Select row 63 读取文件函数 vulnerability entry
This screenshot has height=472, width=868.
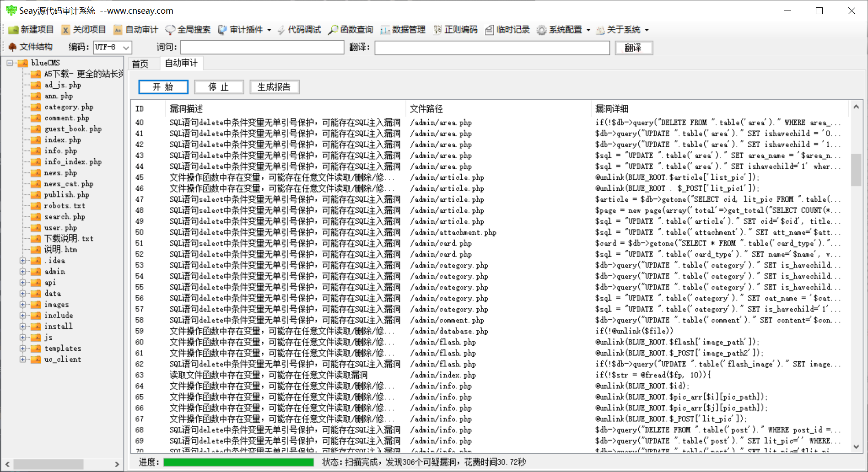pos(490,375)
